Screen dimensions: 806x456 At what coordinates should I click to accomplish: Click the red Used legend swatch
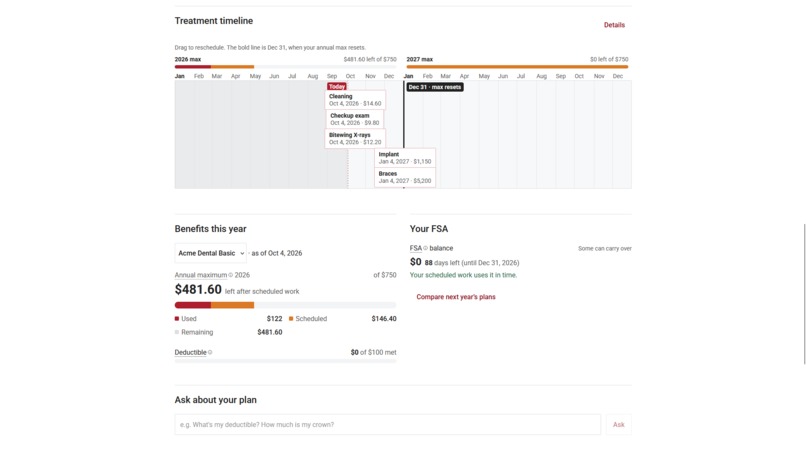pos(177,319)
